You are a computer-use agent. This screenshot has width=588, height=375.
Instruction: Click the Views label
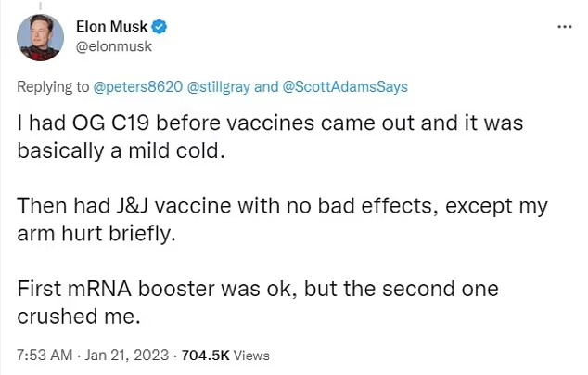pyautogui.click(x=251, y=355)
